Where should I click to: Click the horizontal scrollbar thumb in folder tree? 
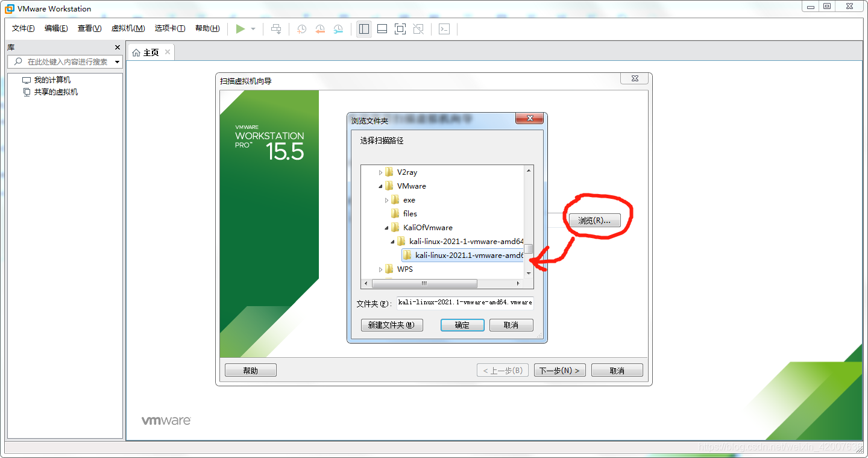(424, 283)
